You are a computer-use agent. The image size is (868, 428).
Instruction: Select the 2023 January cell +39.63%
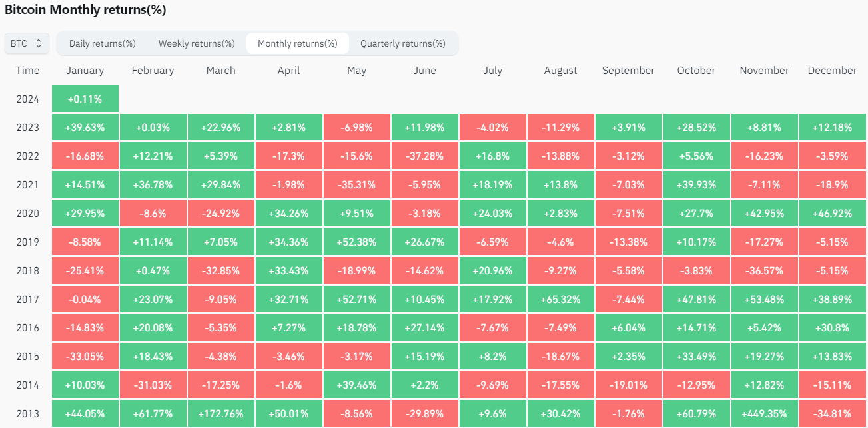tap(85, 127)
